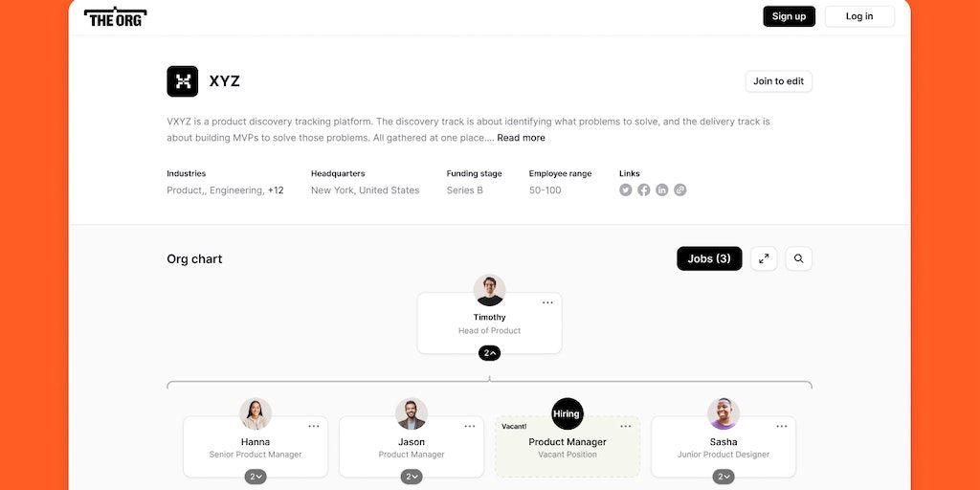Expand org chart to fullscreen
Image resolution: width=980 pixels, height=490 pixels.
764,258
